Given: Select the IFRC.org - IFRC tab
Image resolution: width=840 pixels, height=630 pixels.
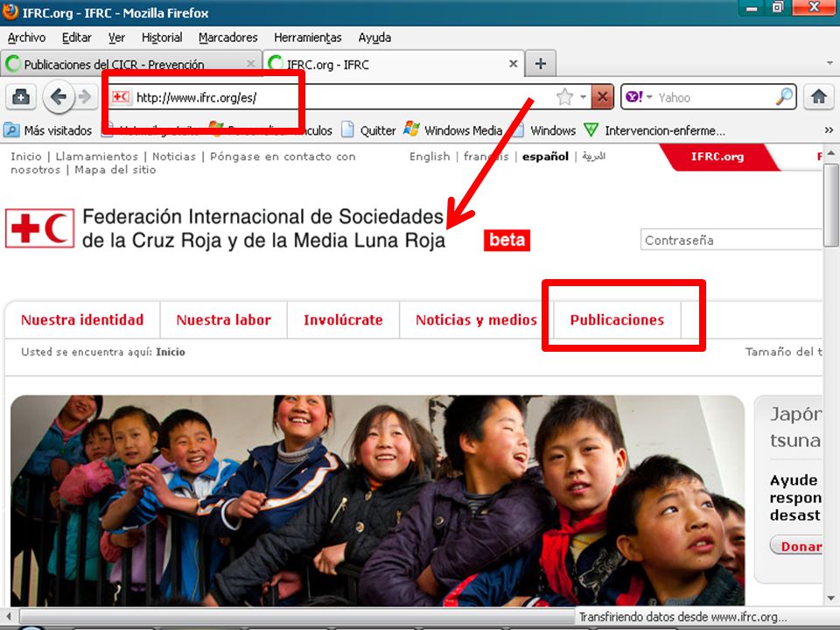Looking at the screenshot, I should [x=394, y=64].
